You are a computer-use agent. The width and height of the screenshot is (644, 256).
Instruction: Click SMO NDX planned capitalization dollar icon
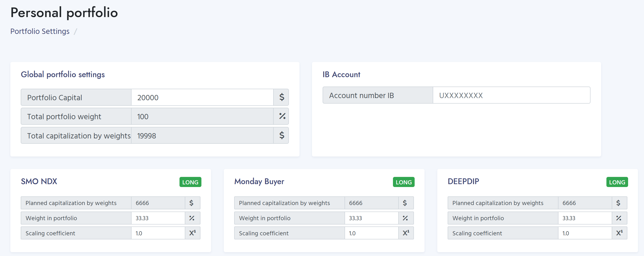192,203
